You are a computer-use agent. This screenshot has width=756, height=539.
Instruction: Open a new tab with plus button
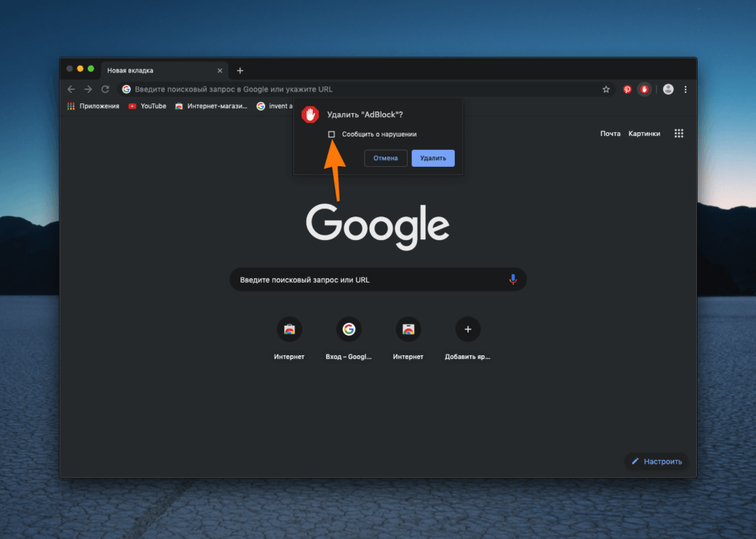tap(240, 70)
